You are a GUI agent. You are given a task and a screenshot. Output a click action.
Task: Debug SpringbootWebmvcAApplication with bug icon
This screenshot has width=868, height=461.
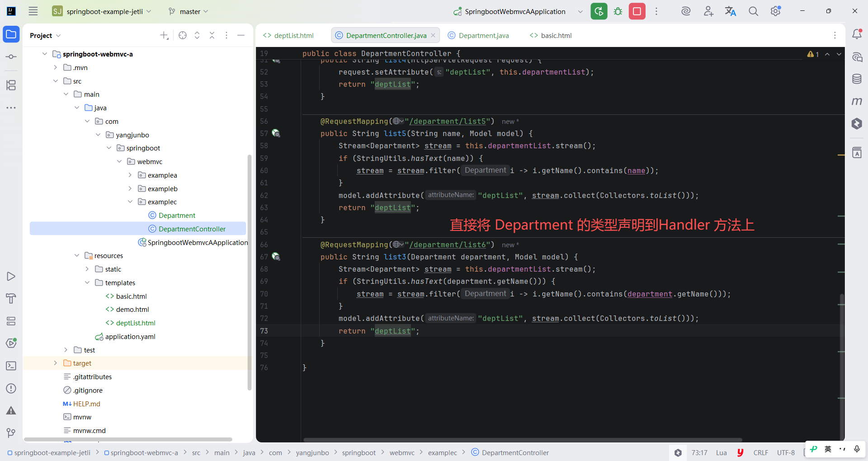click(x=618, y=11)
